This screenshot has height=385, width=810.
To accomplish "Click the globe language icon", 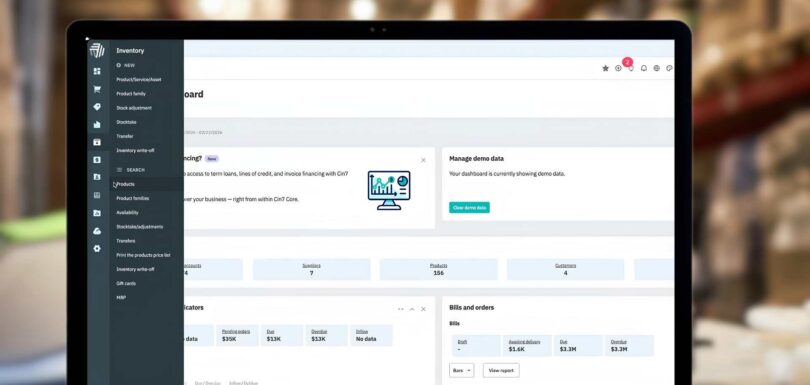I will pyautogui.click(x=657, y=68).
